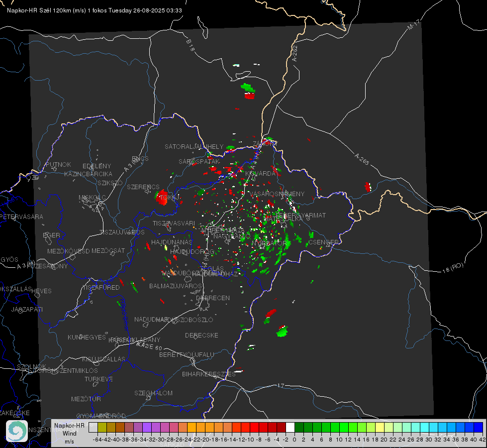Select the BIHARKERESZTES label
Screen dimensions: 487x448
point(209,374)
